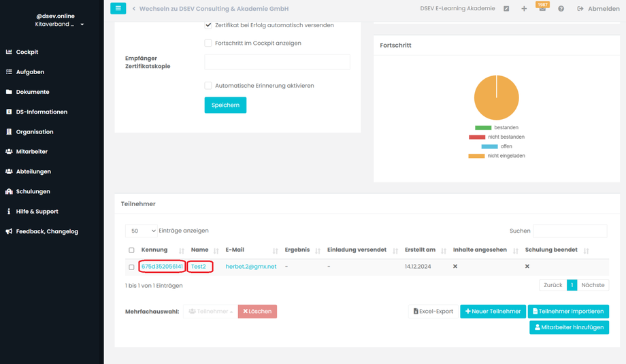
Task: Open the edit note icon in top bar
Action: point(506,9)
